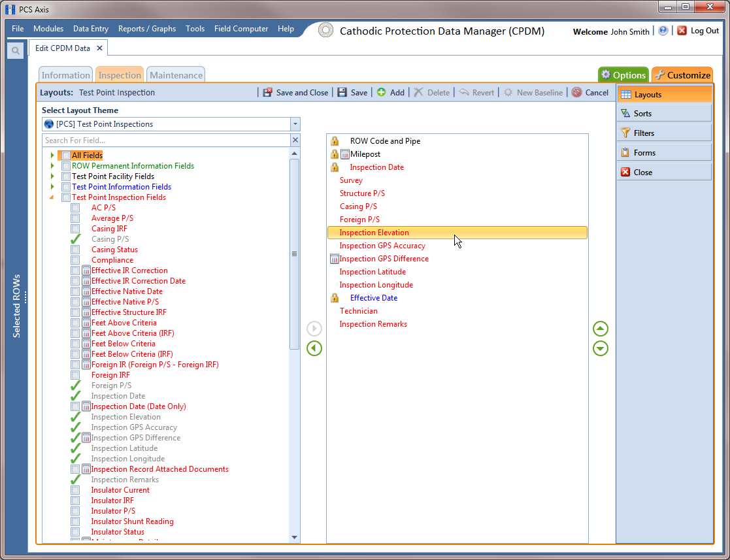This screenshot has height=560, width=730.
Task: Click the red Log Out icon
Action: pos(682,31)
